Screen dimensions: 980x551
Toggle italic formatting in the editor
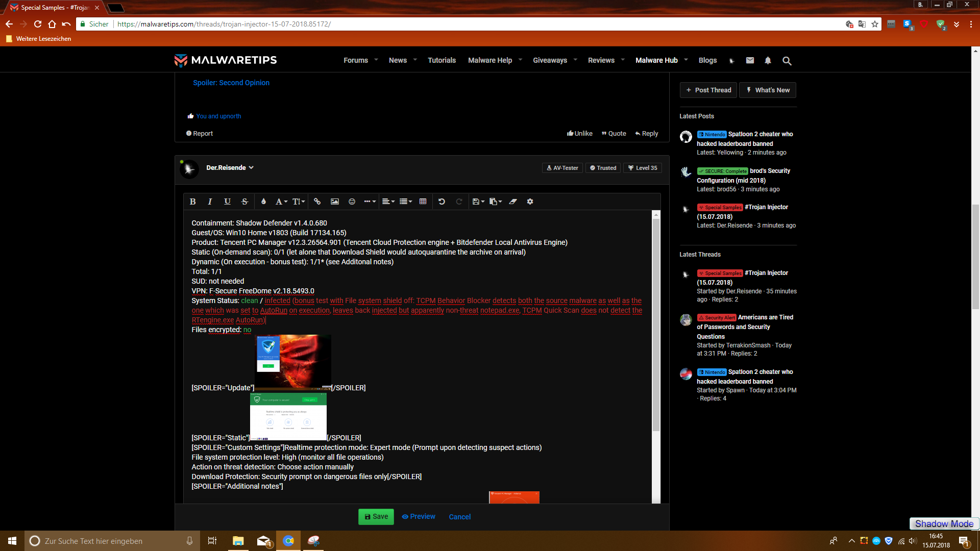point(210,202)
